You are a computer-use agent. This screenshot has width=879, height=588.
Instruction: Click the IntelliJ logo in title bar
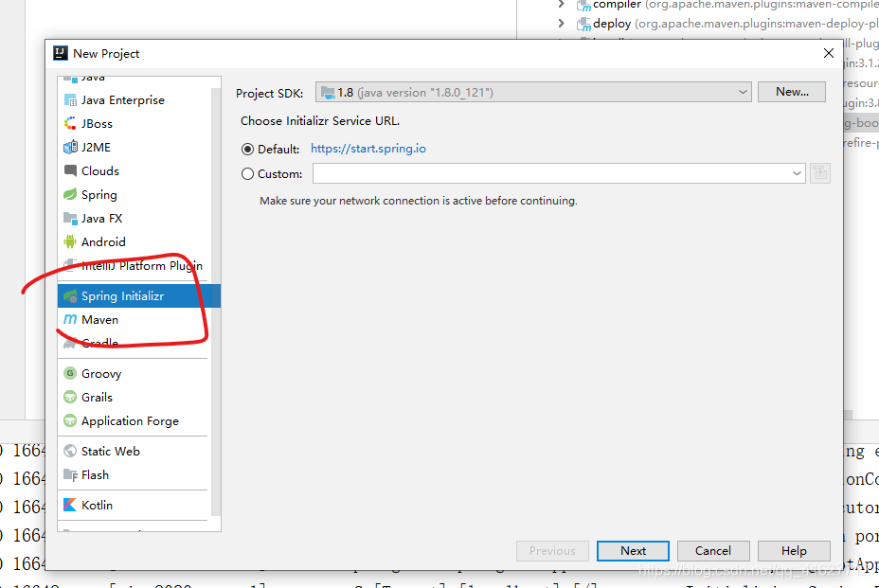pos(61,53)
